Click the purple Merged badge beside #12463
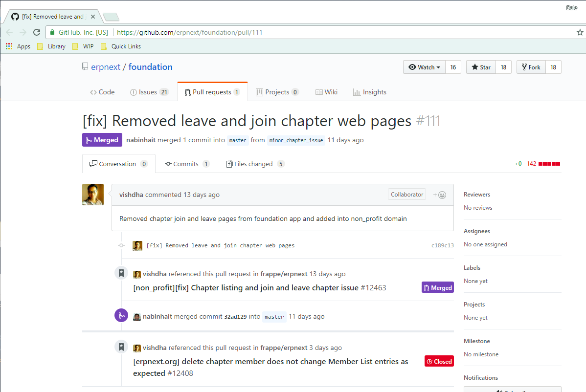This screenshot has width=586, height=392. pos(438,287)
